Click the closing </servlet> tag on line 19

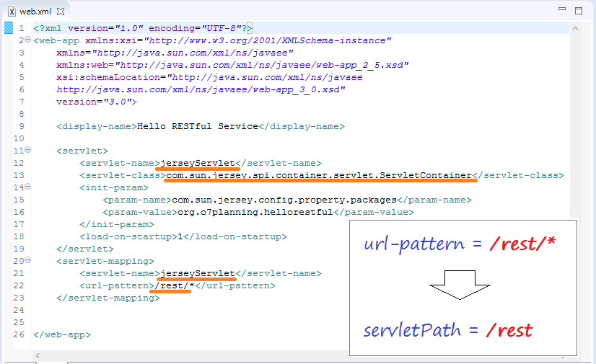(x=85, y=249)
